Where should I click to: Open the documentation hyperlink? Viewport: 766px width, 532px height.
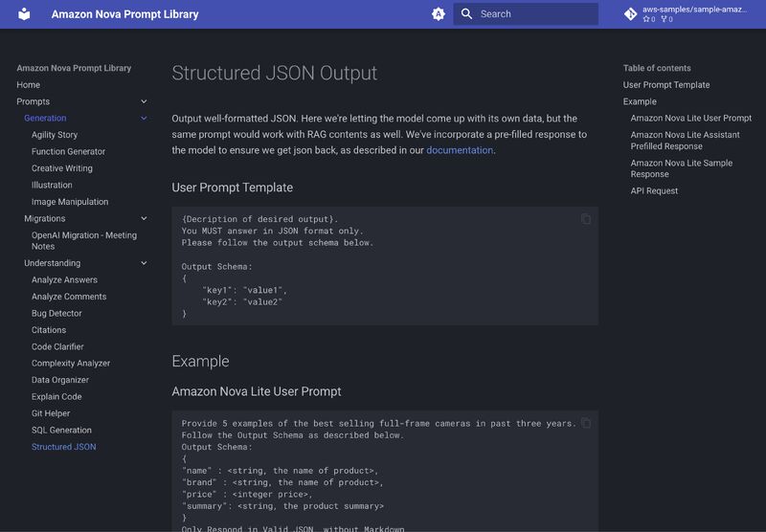click(460, 150)
